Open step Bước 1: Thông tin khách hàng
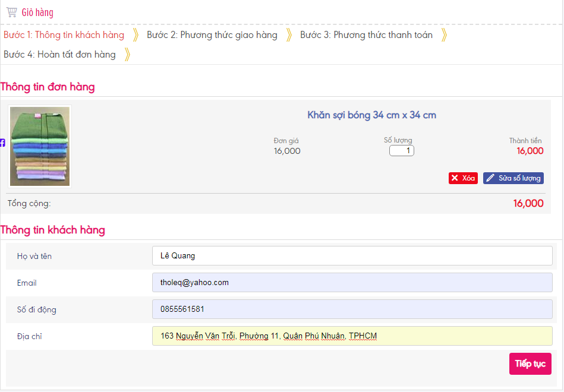564x392 pixels. click(x=64, y=35)
